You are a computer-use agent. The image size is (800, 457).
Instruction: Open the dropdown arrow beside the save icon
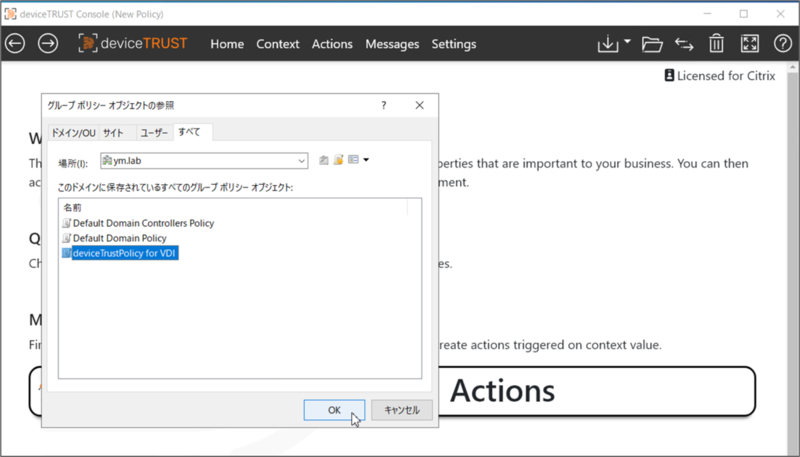click(627, 41)
